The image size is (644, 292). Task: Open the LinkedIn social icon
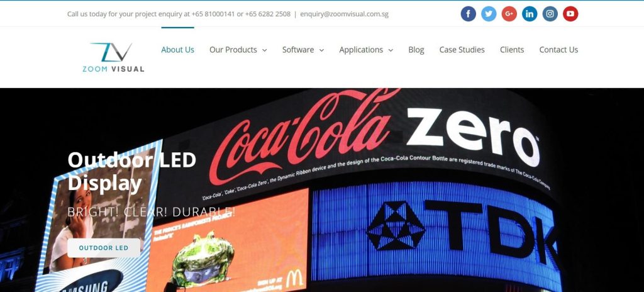point(530,14)
